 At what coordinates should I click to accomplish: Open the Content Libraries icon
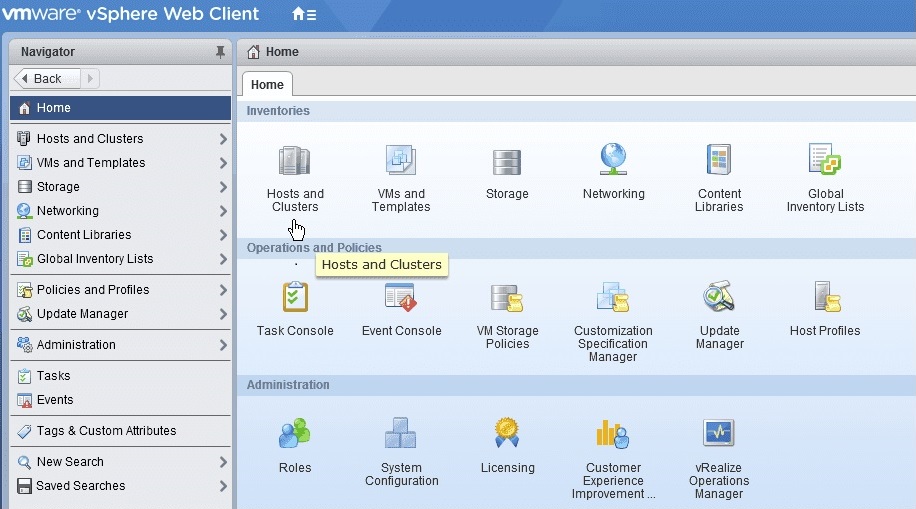pos(719,161)
